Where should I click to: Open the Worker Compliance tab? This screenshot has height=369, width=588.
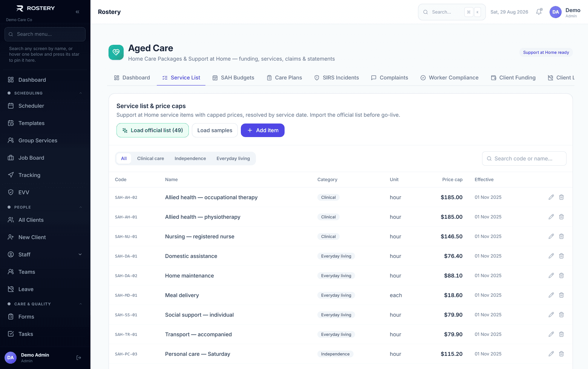(x=449, y=78)
